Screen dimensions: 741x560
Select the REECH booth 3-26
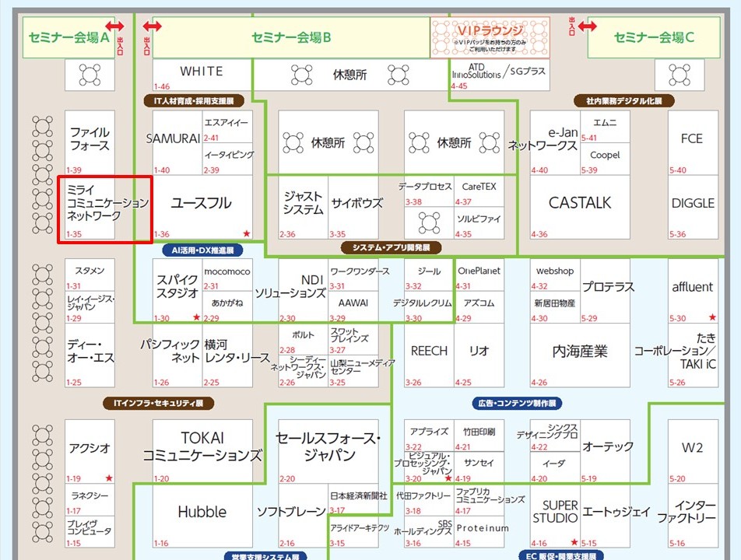[x=429, y=355]
